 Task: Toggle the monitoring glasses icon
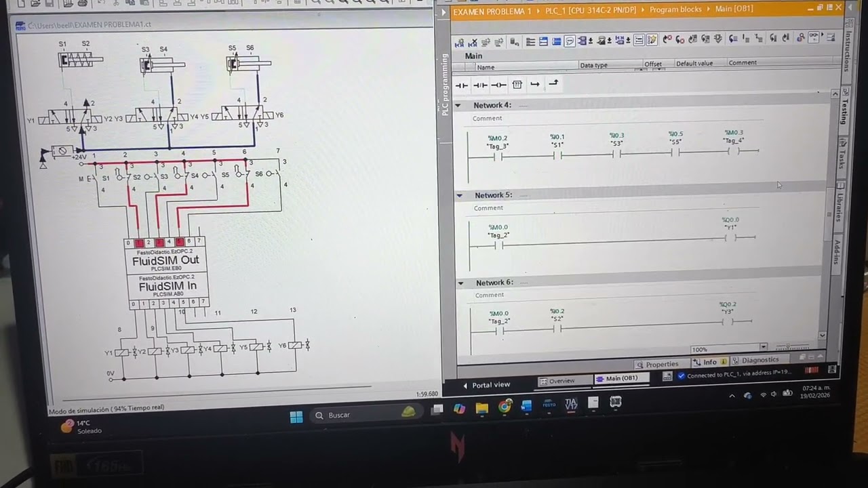click(x=813, y=37)
